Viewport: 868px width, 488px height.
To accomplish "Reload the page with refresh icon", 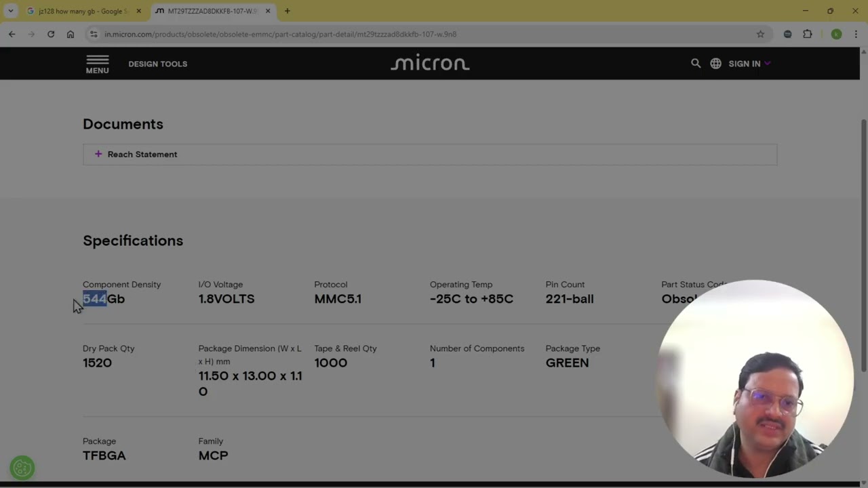I will click(51, 34).
